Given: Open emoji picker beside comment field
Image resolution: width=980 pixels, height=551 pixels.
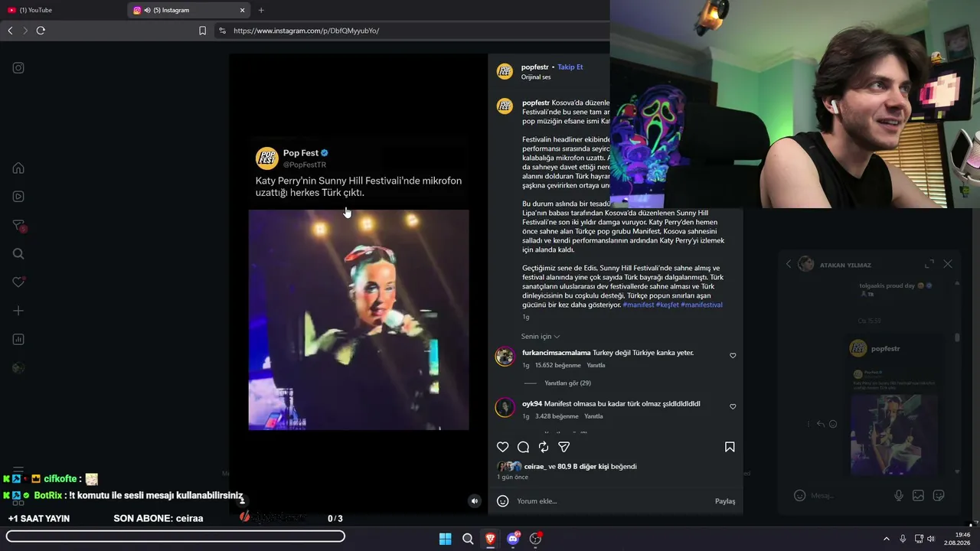Looking at the screenshot, I should click(x=503, y=501).
